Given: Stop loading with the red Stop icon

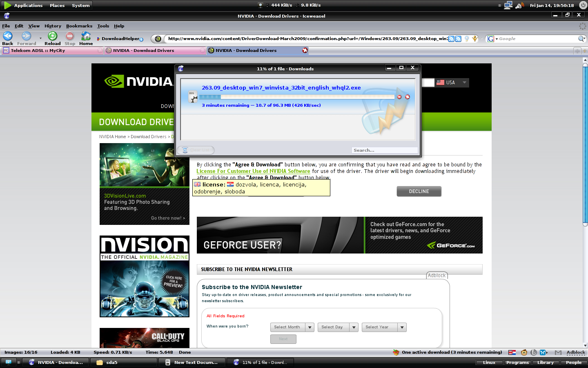Looking at the screenshot, I should pyautogui.click(x=70, y=36).
